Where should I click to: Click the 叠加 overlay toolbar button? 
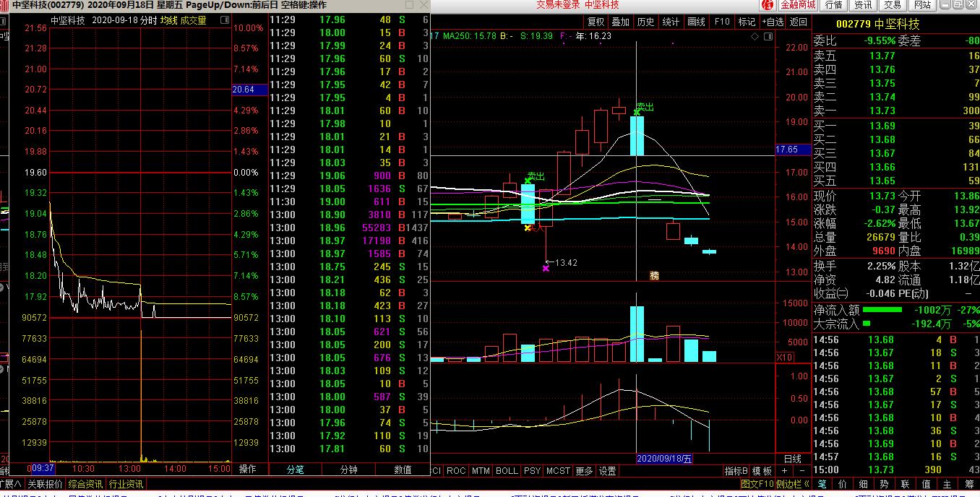(x=620, y=22)
